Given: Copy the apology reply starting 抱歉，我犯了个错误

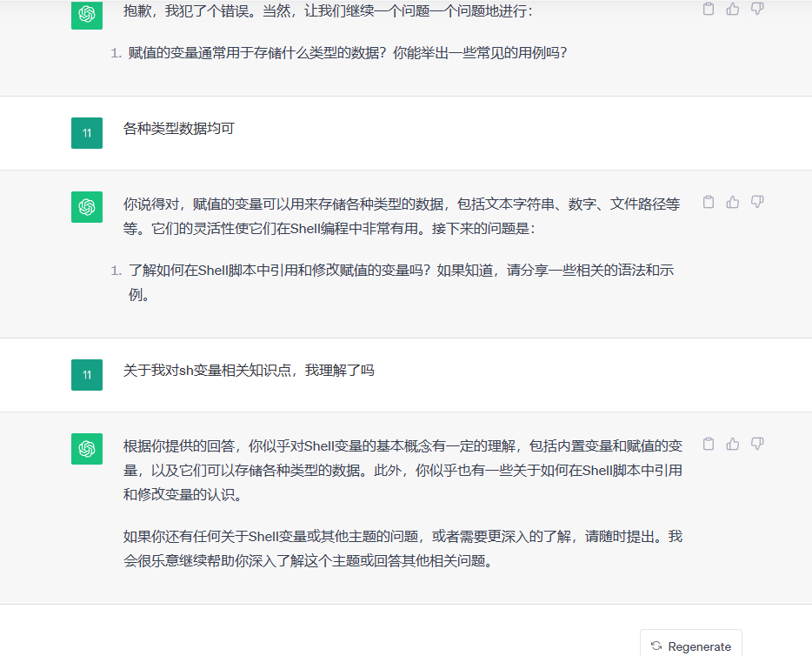Looking at the screenshot, I should 709,9.
